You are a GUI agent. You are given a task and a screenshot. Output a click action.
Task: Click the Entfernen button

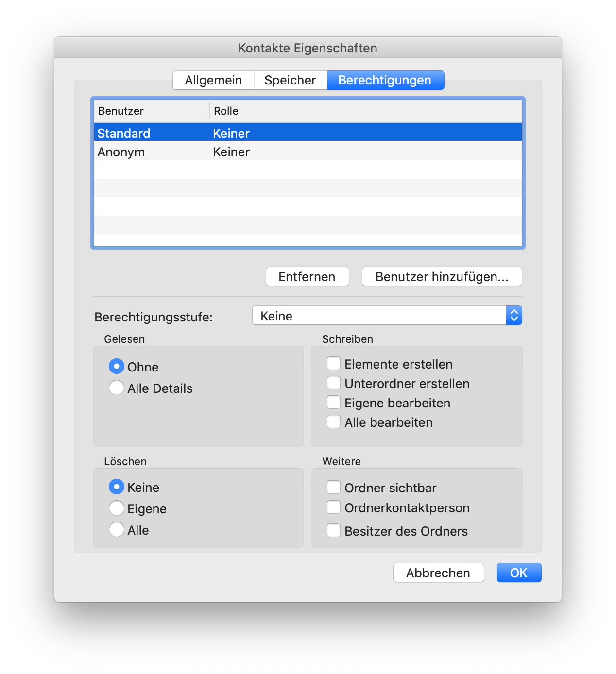click(307, 276)
